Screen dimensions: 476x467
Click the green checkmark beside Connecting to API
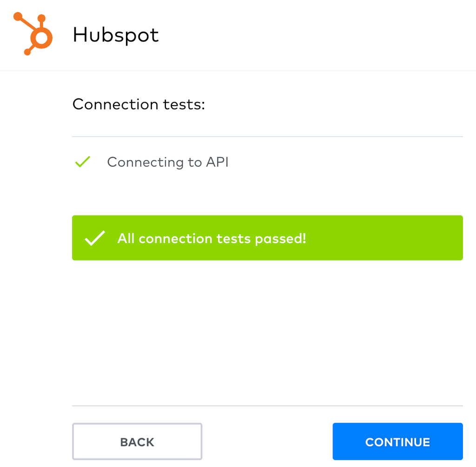coord(83,161)
